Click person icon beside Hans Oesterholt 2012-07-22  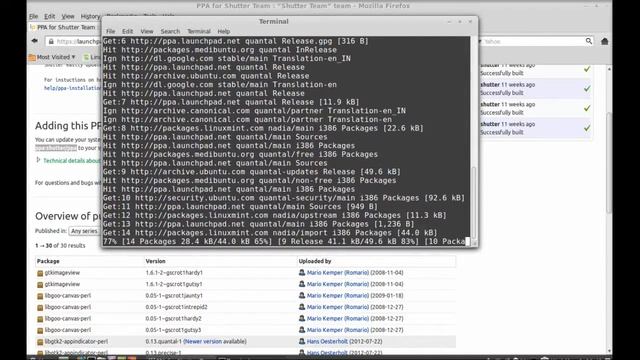[x=302, y=341]
